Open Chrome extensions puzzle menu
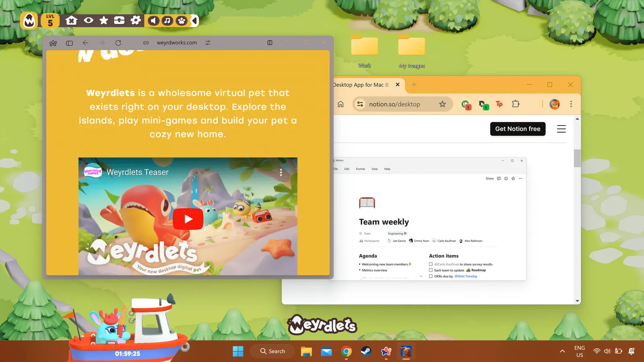644x362 pixels. point(516,104)
